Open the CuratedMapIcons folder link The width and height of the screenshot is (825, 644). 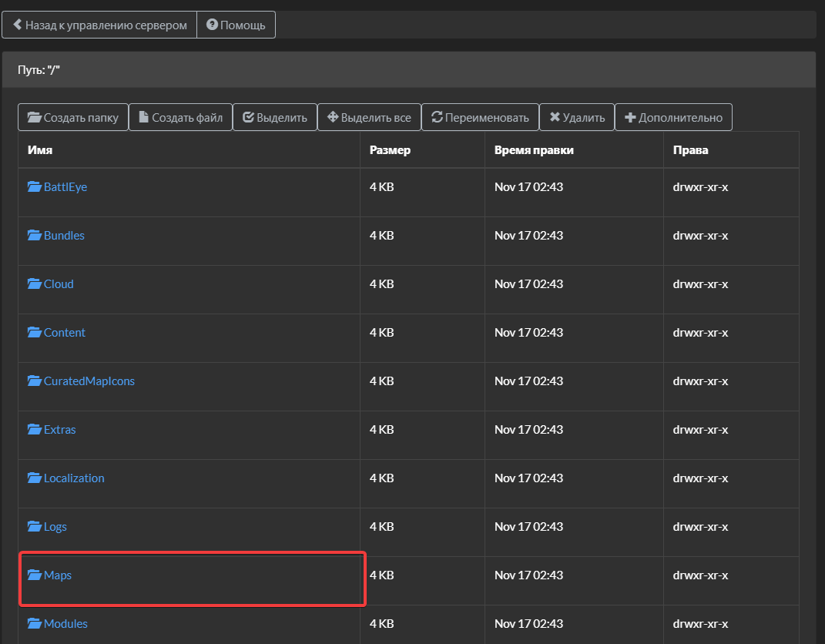pos(89,381)
